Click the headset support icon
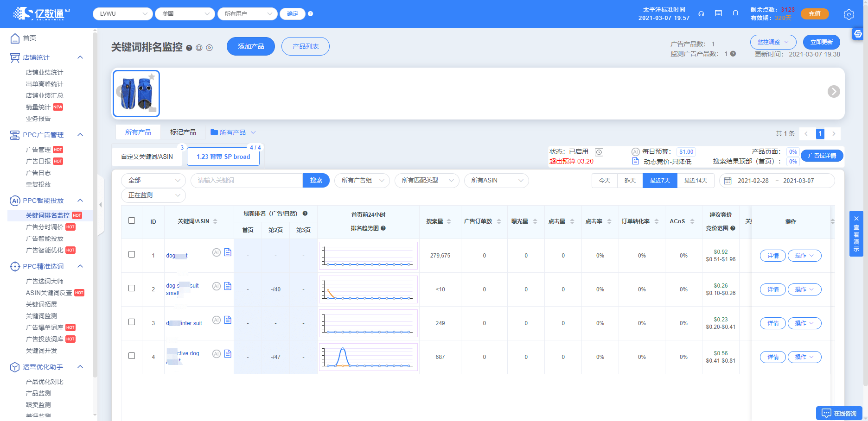 (x=701, y=13)
